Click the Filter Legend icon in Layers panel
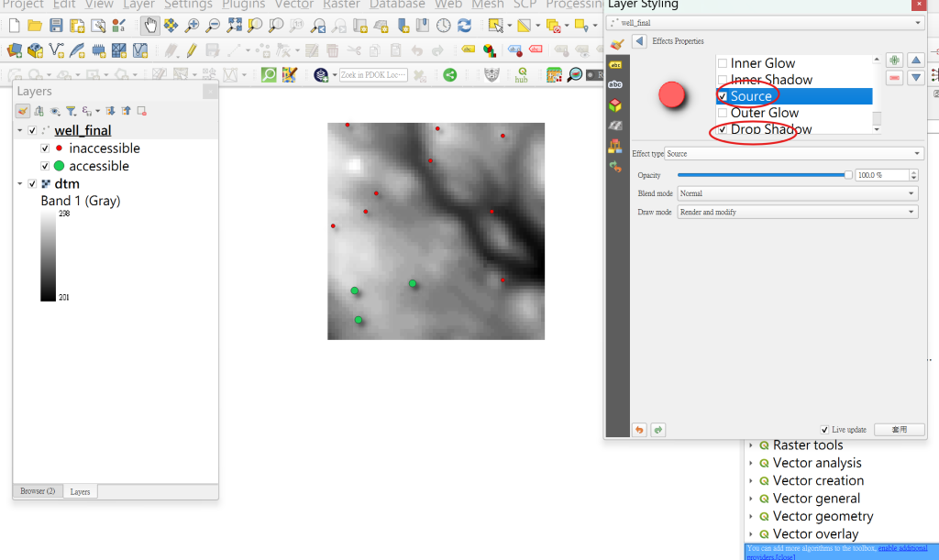Viewport: 939px width, 560px height. [x=71, y=111]
